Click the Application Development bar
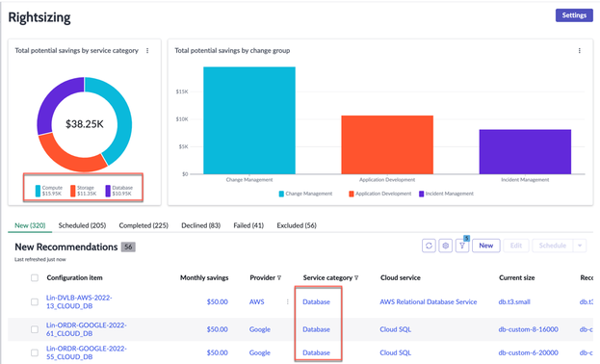This screenshot has height=364, width=600. 387,144
